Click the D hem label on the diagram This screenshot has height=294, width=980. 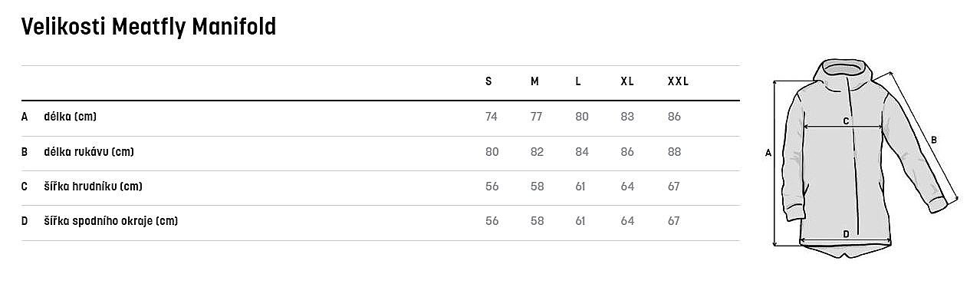(846, 234)
